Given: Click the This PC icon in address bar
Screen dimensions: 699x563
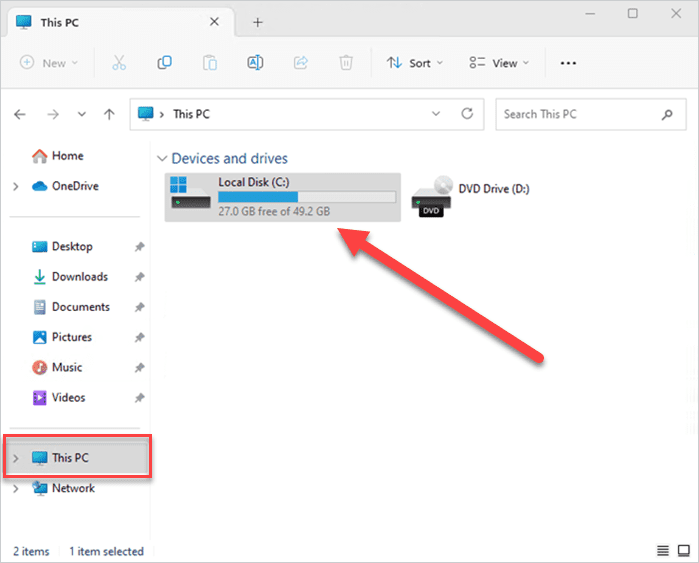Looking at the screenshot, I should coord(145,114).
